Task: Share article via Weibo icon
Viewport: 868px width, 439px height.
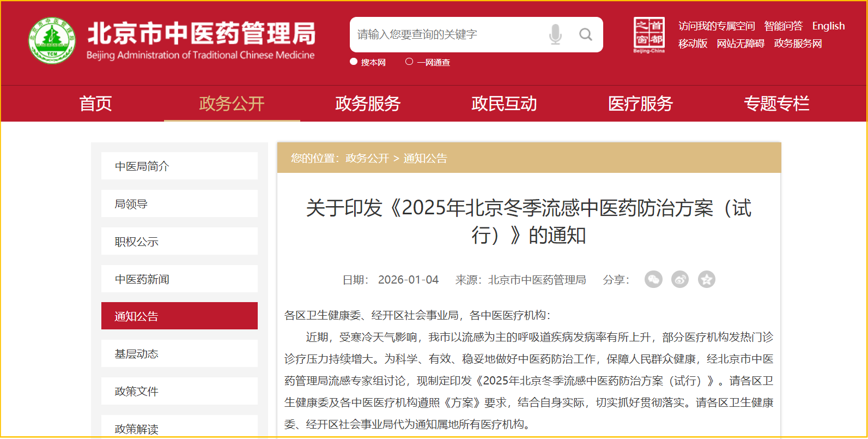Action: [x=679, y=279]
